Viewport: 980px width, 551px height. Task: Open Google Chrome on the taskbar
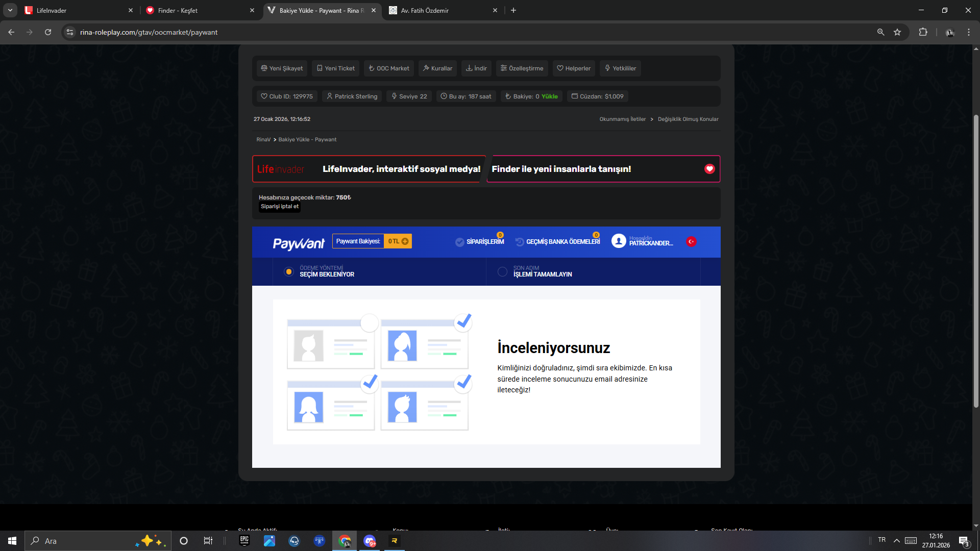(345, 541)
